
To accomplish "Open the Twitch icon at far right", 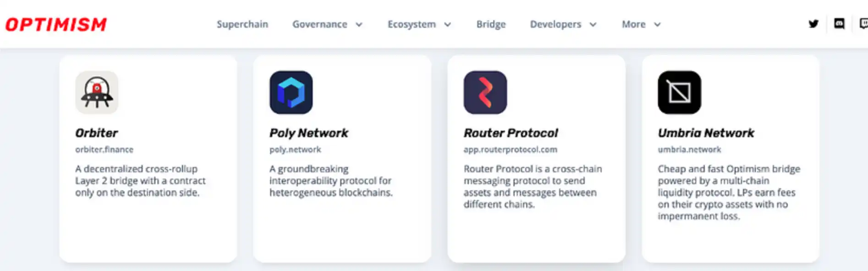I will click(x=863, y=24).
